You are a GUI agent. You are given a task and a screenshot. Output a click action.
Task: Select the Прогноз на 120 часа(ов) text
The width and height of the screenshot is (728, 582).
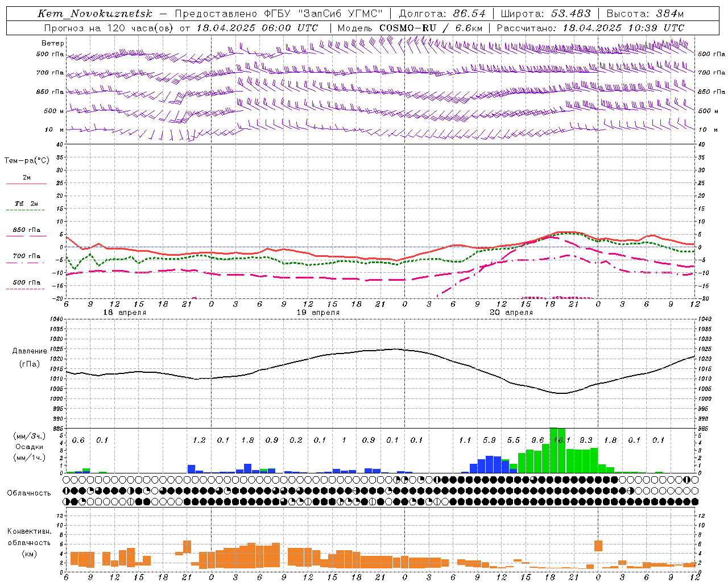point(109,28)
